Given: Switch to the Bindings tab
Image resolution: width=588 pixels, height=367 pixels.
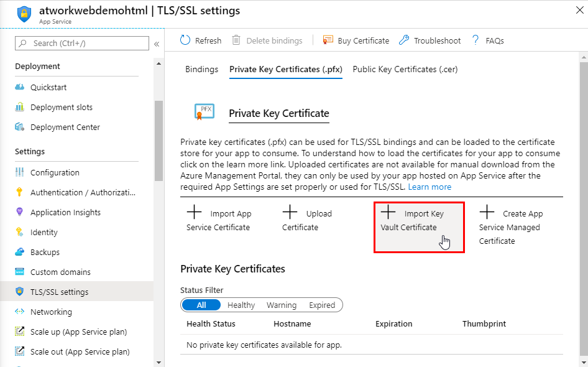Looking at the screenshot, I should click(x=201, y=70).
